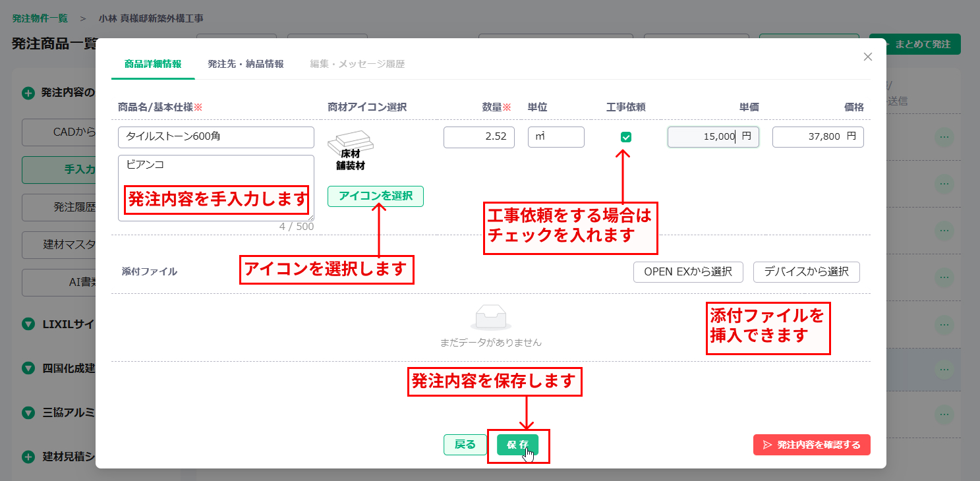The width and height of the screenshot is (980, 481).
Task: Click quantity field showing 2.52
Action: pos(479,137)
